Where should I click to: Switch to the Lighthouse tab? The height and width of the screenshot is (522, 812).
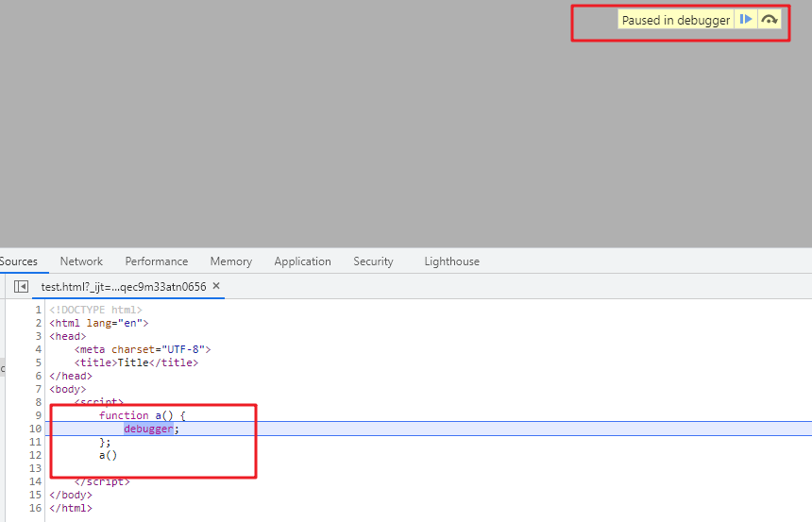(452, 261)
